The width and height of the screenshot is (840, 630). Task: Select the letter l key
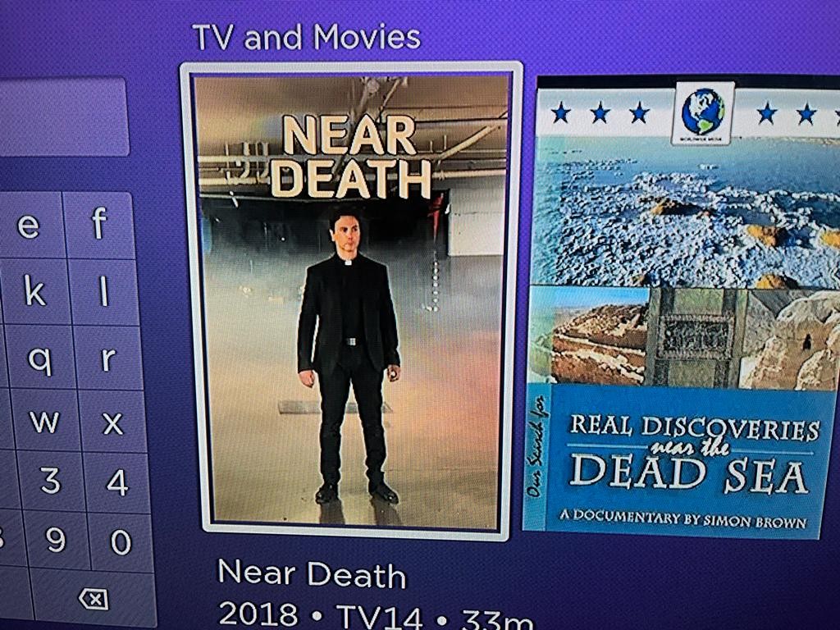[x=104, y=292]
